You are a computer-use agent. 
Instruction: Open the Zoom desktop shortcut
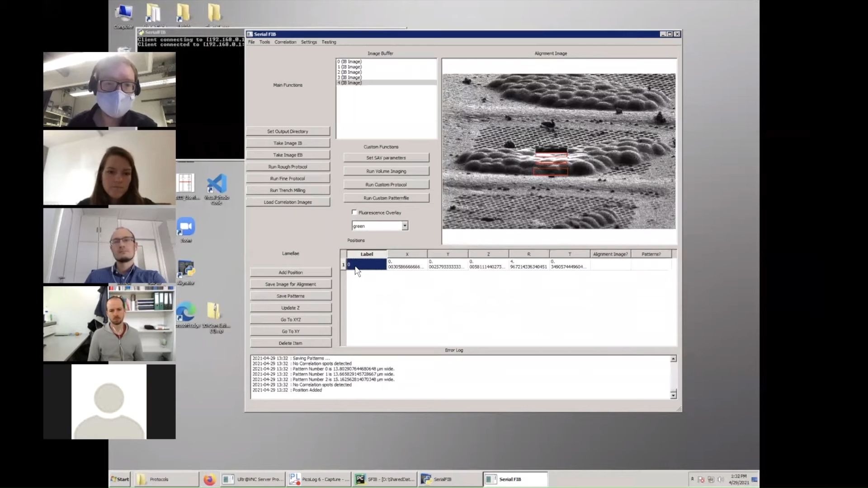(x=186, y=230)
